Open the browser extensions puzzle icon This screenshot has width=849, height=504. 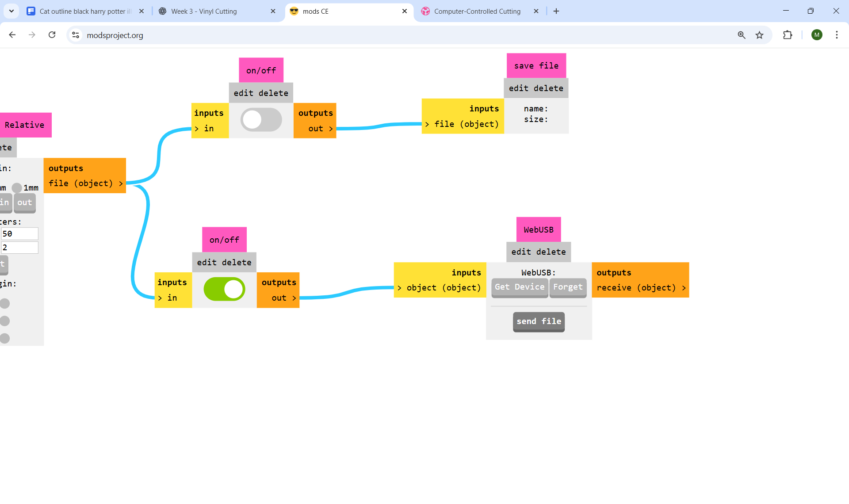[788, 35]
